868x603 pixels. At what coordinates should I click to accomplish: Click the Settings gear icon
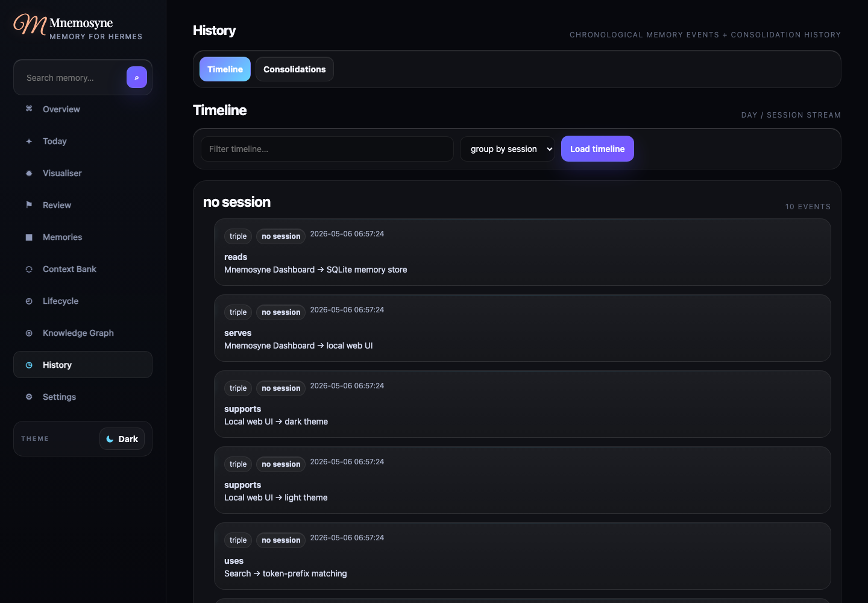click(29, 397)
